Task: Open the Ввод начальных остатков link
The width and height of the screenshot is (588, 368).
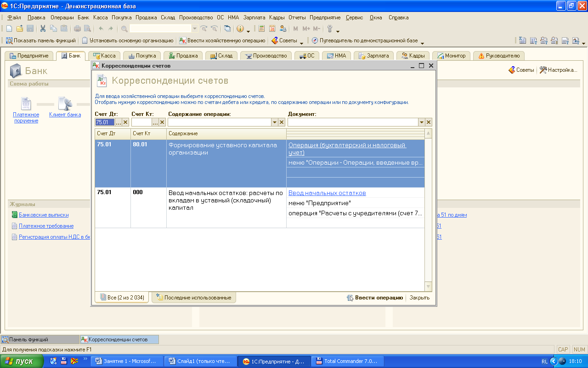Action: click(x=327, y=193)
